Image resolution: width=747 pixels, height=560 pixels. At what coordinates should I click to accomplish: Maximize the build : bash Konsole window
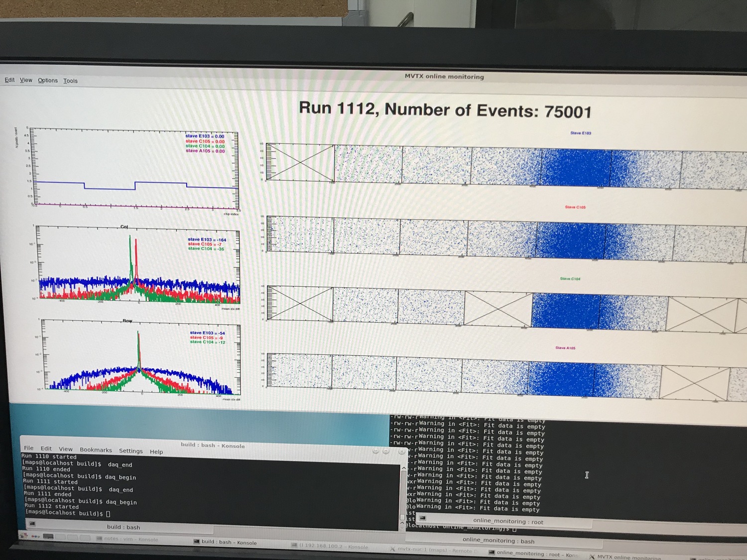tap(386, 451)
